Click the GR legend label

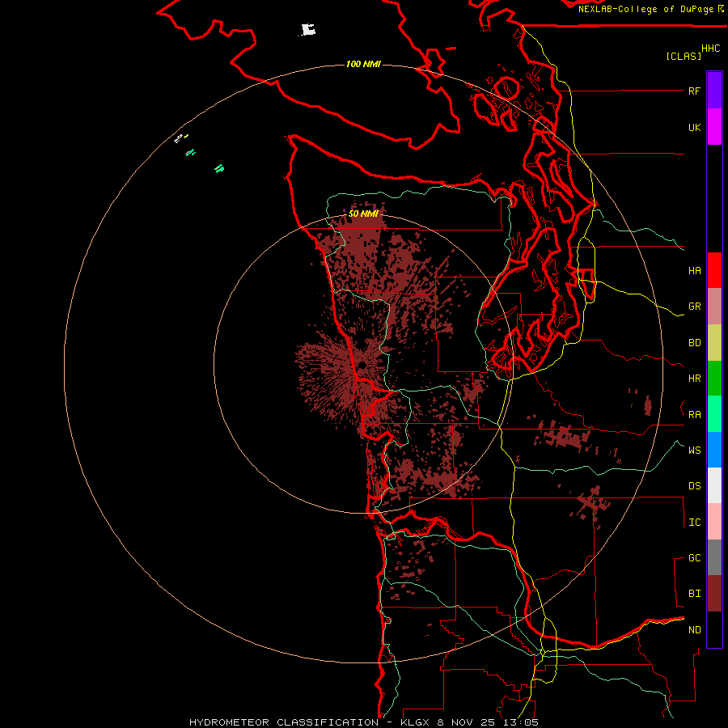(694, 307)
